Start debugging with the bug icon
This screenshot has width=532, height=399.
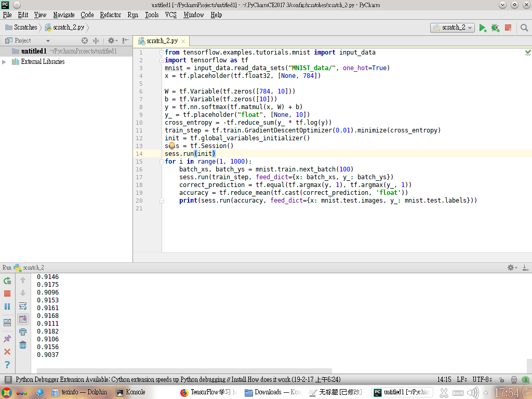495,28
